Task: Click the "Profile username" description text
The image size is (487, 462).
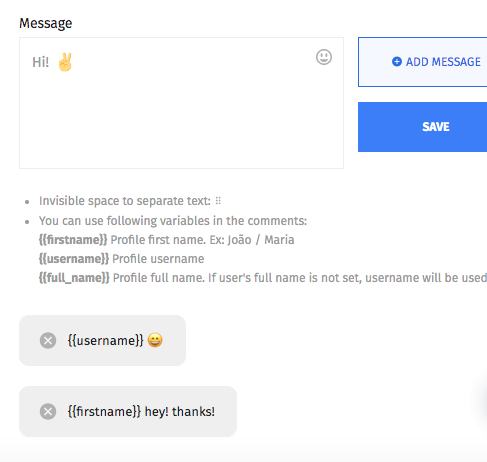Action: 158,259
